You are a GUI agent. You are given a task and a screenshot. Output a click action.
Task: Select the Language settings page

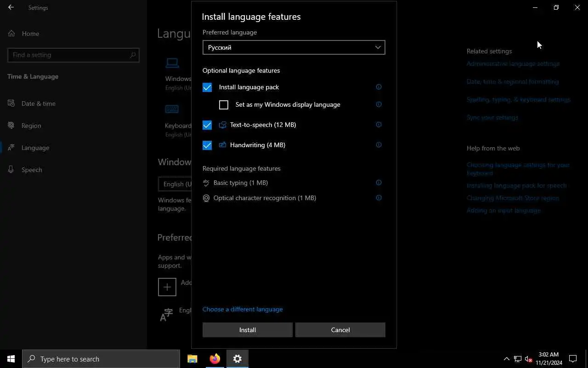[35, 148]
